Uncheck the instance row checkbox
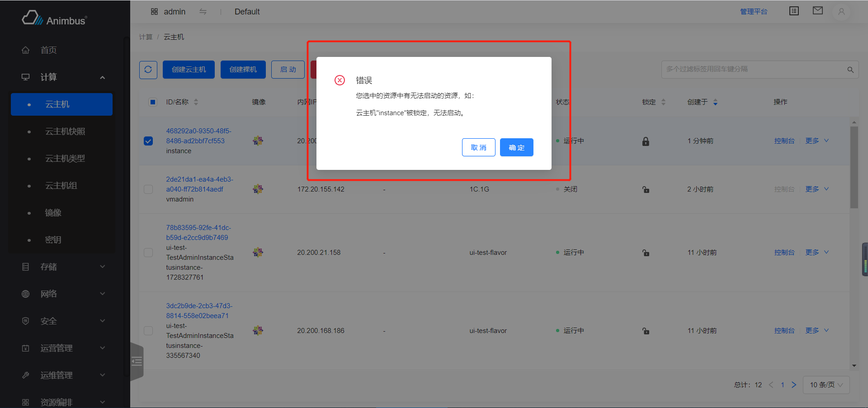The height and width of the screenshot is (408, 868). [x=148, y=141]
